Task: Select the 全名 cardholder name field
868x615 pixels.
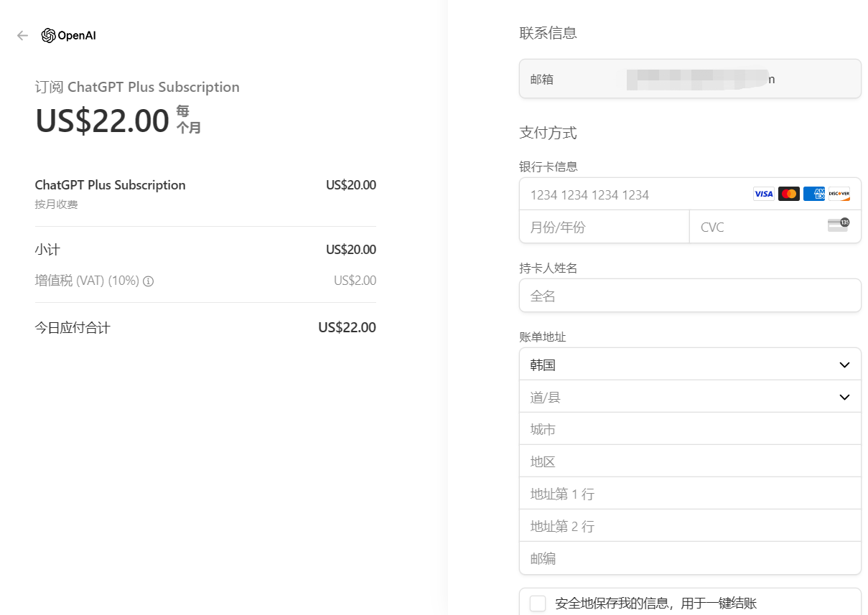Action: [x=689, y=296]
